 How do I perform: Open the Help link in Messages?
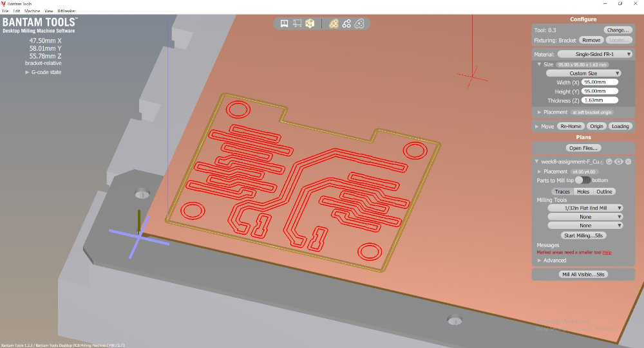607,253
